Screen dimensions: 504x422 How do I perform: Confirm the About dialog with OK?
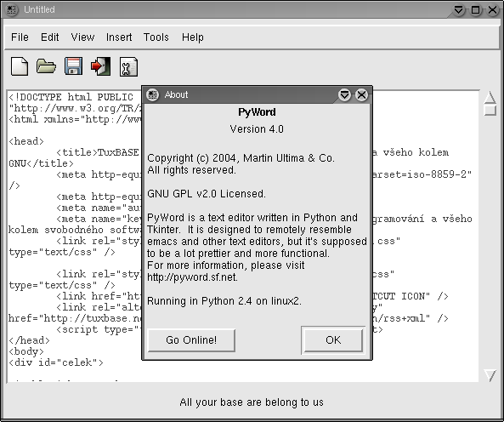point(333,340)
